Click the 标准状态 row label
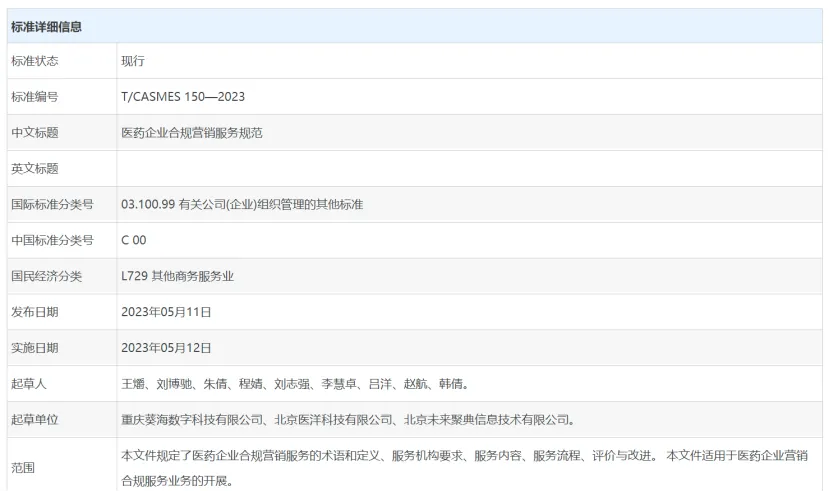The width and height of the screenshot is (830, 492). click(35, 61)
